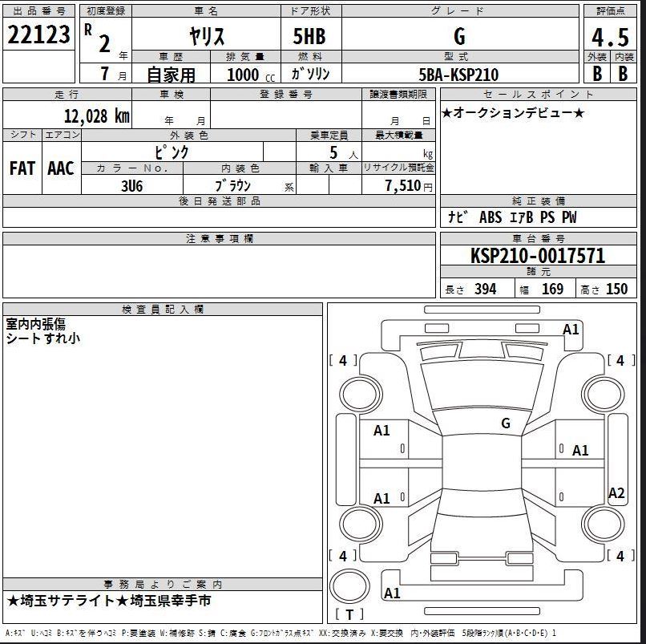Click the 室内内張傷 inspector note

(x=36, y=324)
